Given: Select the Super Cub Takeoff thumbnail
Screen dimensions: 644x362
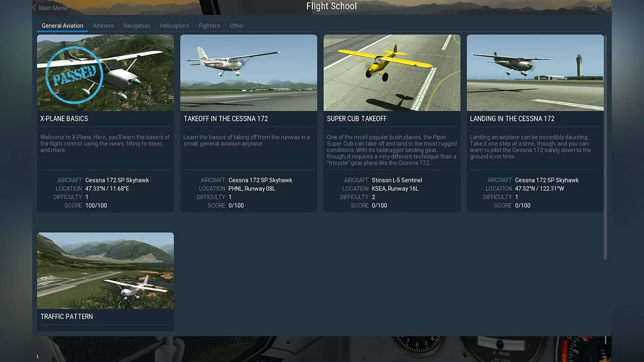Looking at the screenshot, I should coord(392,73).
